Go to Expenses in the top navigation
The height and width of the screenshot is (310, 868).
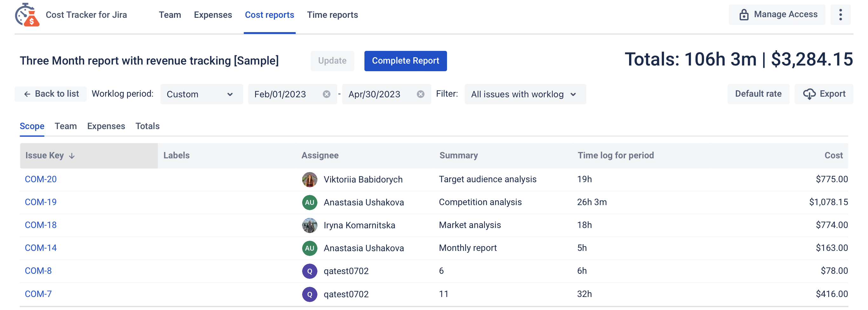pos(213,15)
